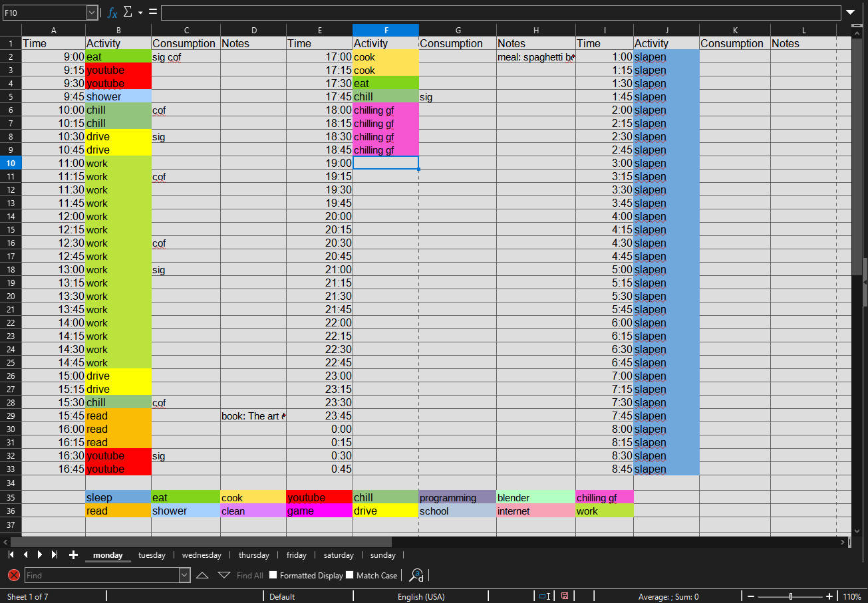Click the Default page style status field
Screen dimensions: 868x603
pos(308,596)
